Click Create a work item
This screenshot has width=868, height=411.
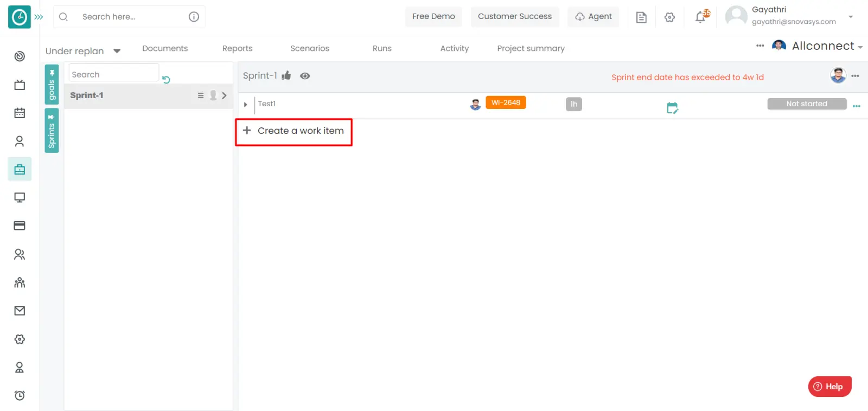click(x=293, y=131)
